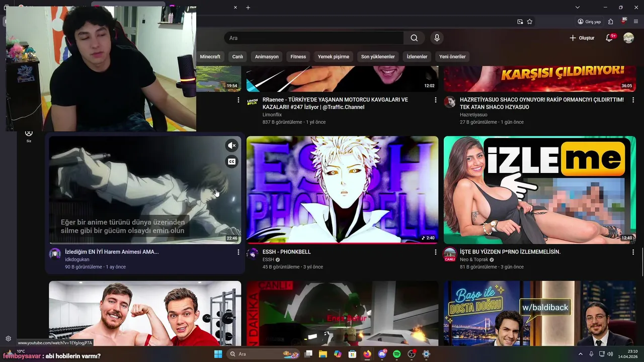
Task: Click the Neo & Toprak live avatar
Action: point(450,254)
